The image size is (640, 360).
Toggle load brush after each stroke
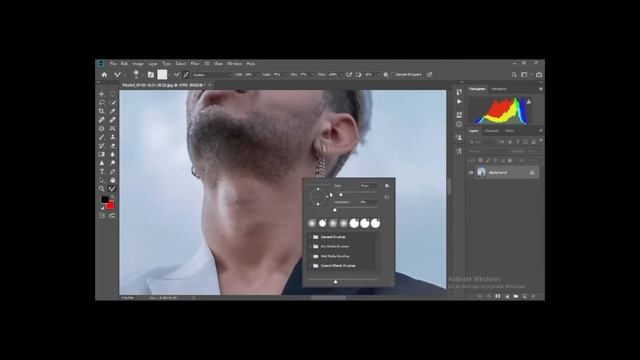point(177,75)
